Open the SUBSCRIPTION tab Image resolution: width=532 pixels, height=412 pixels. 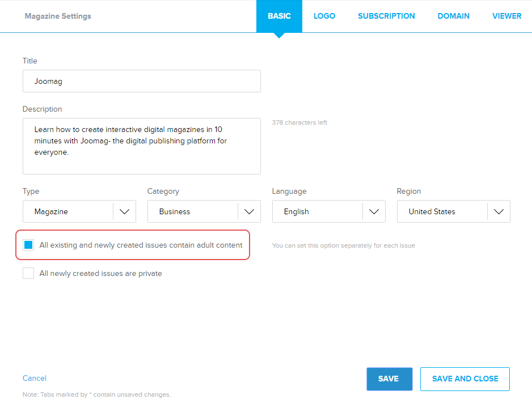tap(386, 16)
